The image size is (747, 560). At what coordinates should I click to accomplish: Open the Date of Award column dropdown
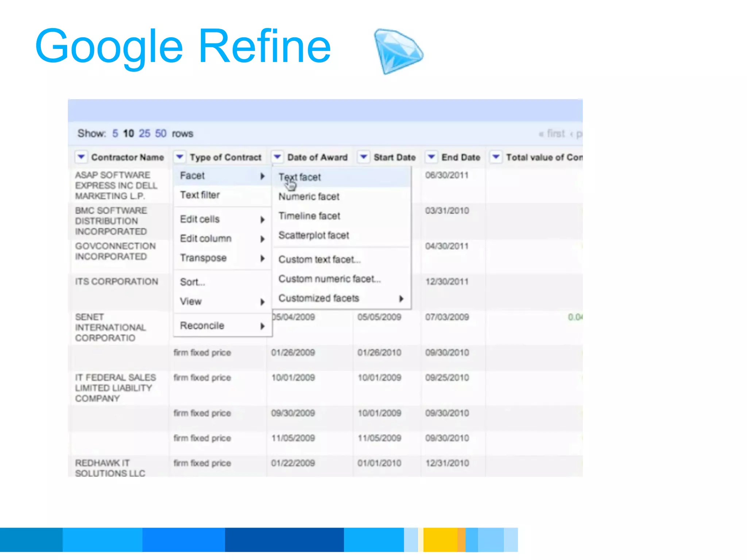[x=277, y=157]
